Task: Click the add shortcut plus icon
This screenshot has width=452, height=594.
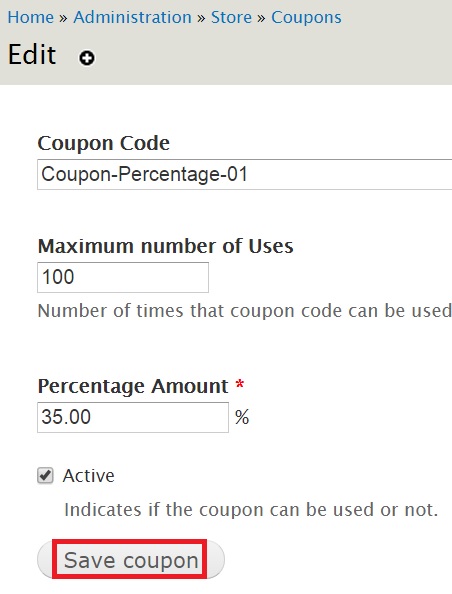Action: click(87, 58)
